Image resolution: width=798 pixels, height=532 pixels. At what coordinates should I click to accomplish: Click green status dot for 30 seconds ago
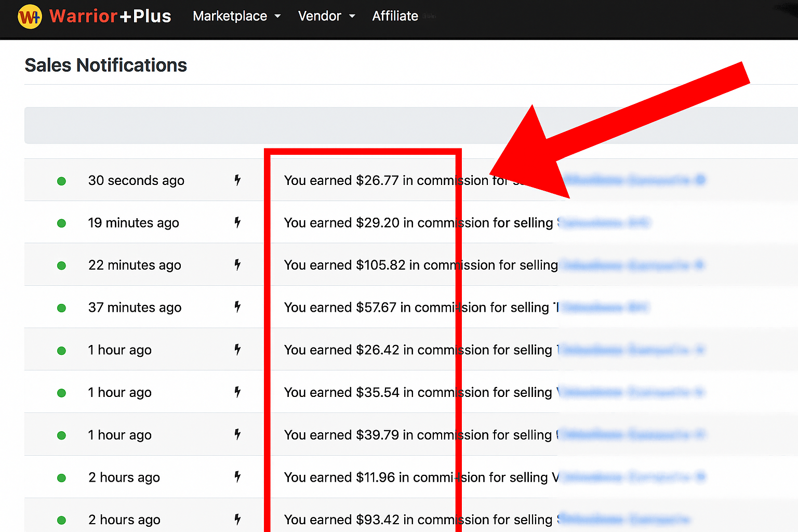click(61, 181)
